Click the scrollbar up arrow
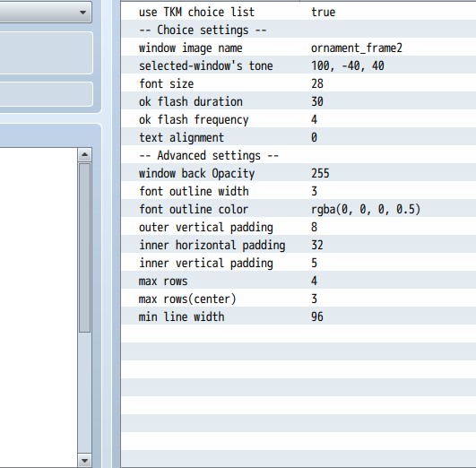This screenshot has width=476, height=468. (x=84, y=155)
